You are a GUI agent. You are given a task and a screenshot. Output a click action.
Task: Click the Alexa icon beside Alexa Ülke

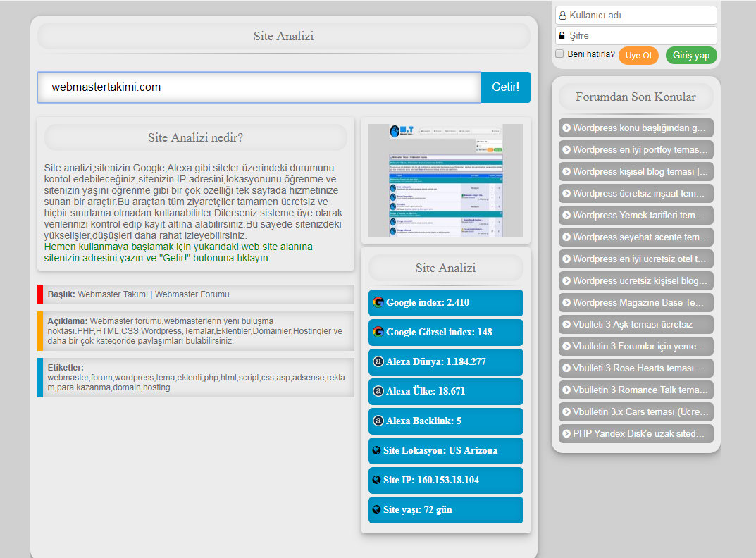378,391
